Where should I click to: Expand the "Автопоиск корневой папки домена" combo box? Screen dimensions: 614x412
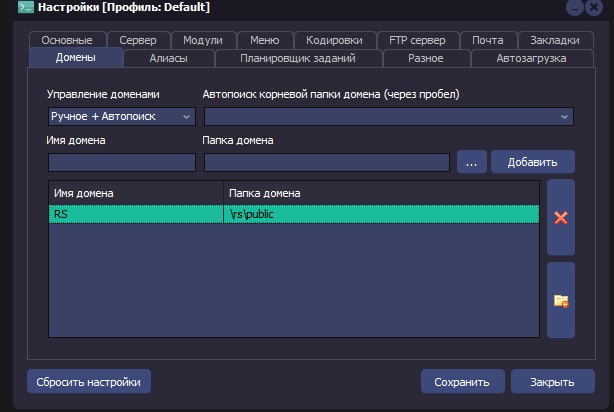tap(388, 117)
